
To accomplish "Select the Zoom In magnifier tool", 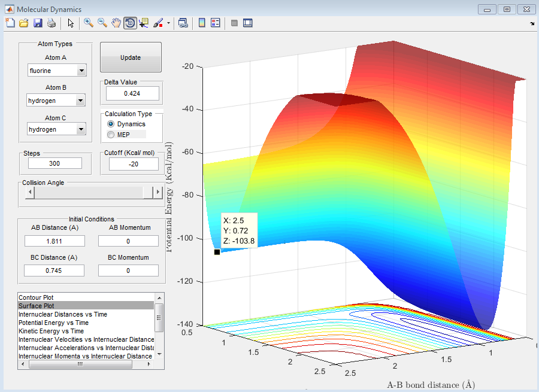I will pyautogui.click(x=89, y=23).
